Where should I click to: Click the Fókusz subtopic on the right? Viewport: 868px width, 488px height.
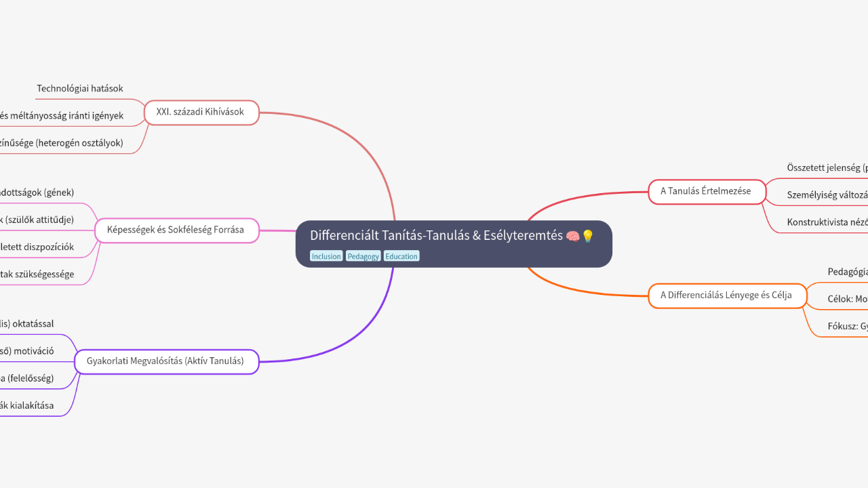pyautogui.click(x=848, y=326)
